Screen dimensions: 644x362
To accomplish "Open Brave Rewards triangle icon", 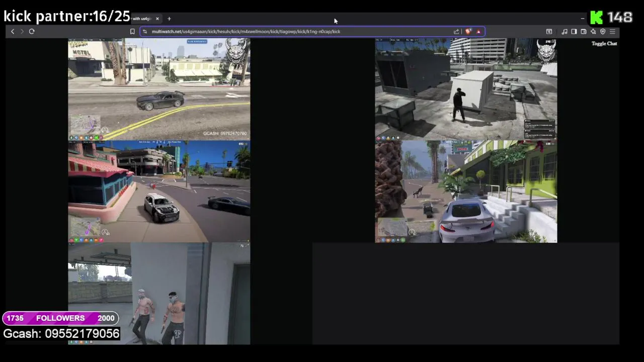I will 478,31.
